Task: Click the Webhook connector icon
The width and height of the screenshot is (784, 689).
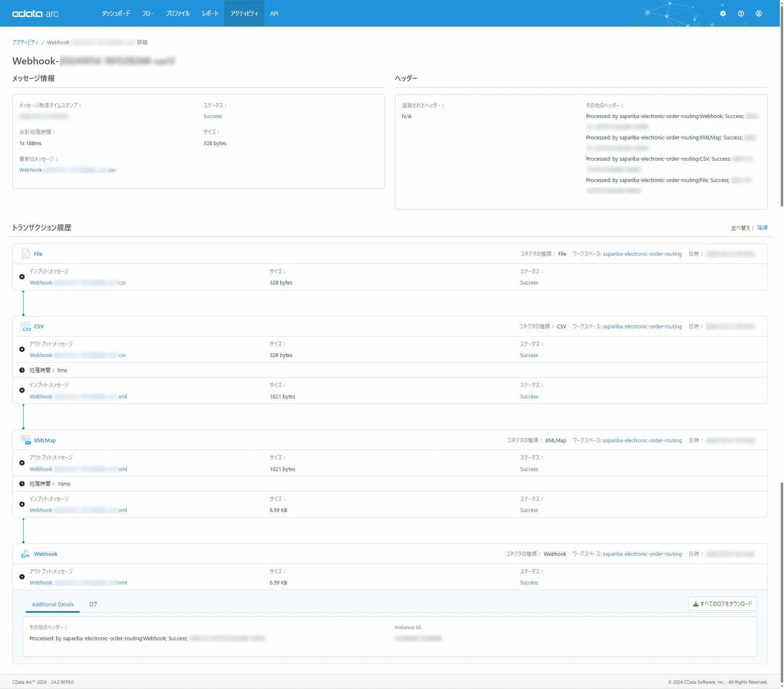Action: pos(25,554)
